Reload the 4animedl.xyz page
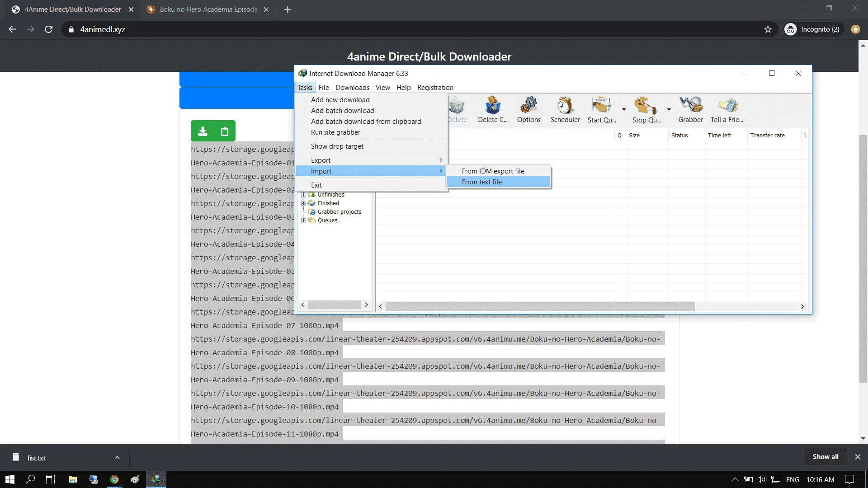Viewport: 868px width, 488px height. click(49, 29)
